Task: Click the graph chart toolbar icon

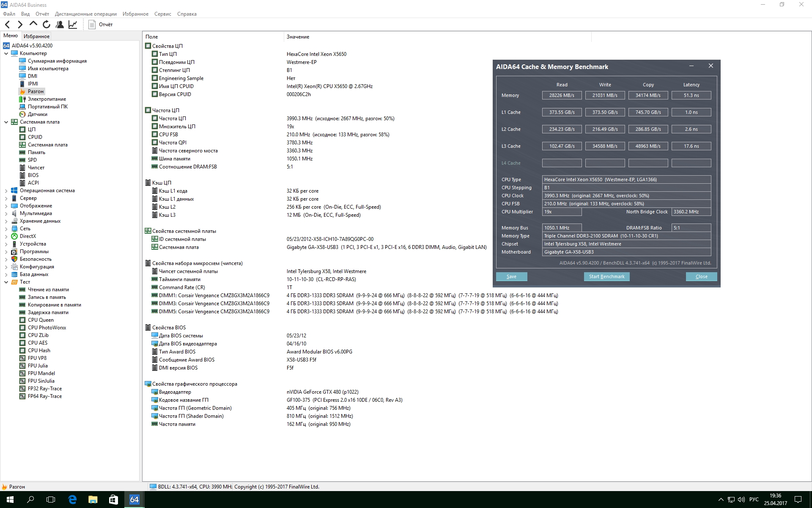Action: (73, 25)
